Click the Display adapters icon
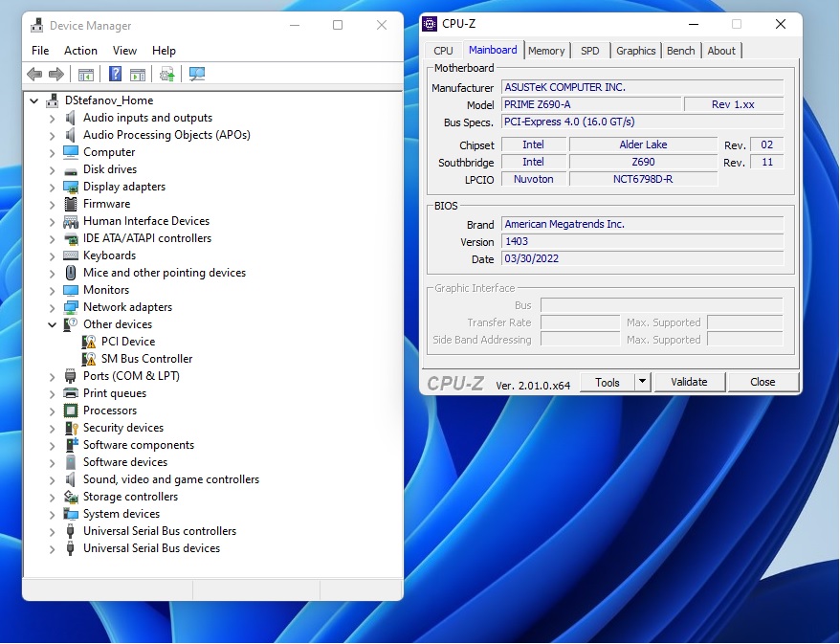 (x=70, y=187)
